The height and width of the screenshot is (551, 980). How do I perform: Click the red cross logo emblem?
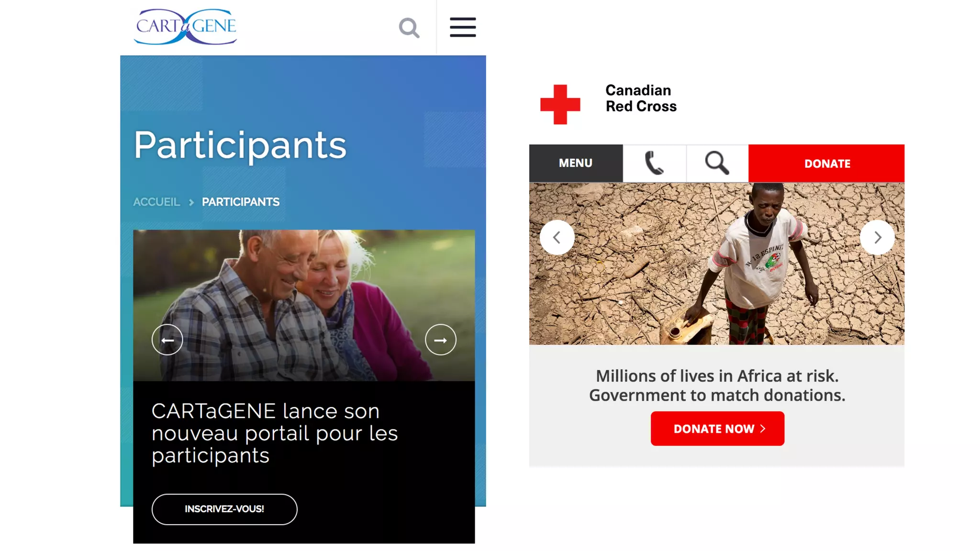coord(560,104)
